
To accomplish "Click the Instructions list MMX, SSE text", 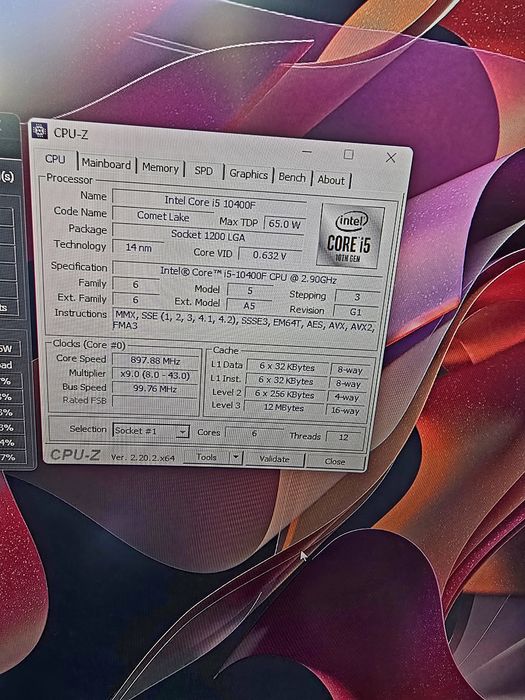I will coord(244,321).
